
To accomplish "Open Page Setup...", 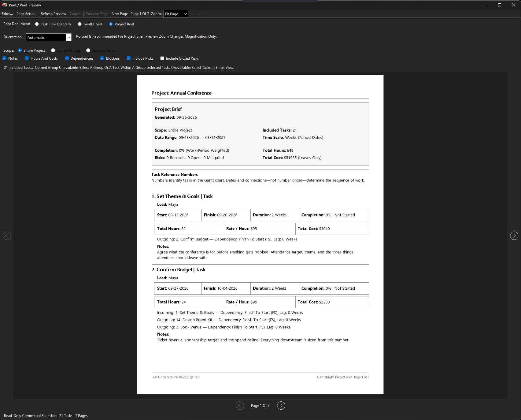I will (27, 14).
